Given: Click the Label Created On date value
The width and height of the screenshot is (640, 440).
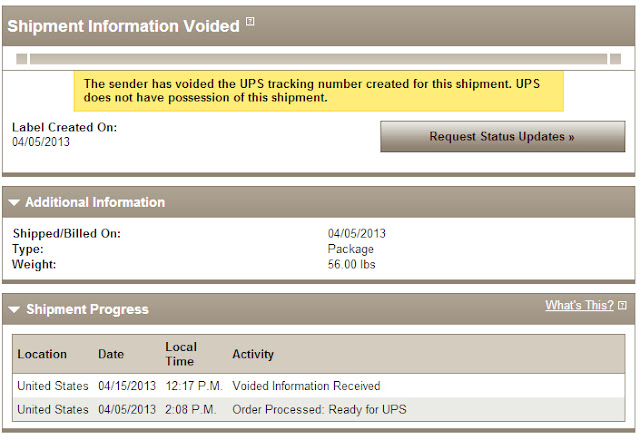Looking at the screenshot, I should (41, 142).
